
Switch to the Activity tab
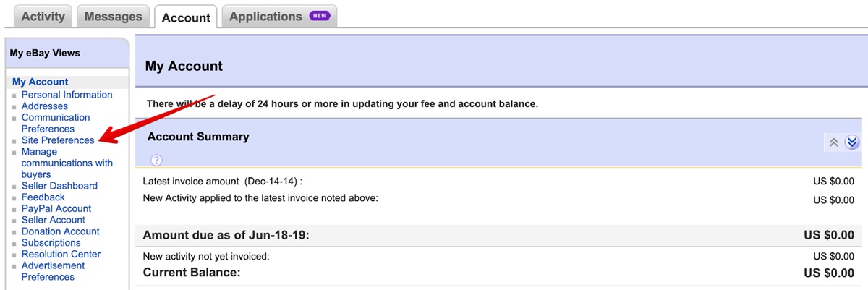coord(43,16)
